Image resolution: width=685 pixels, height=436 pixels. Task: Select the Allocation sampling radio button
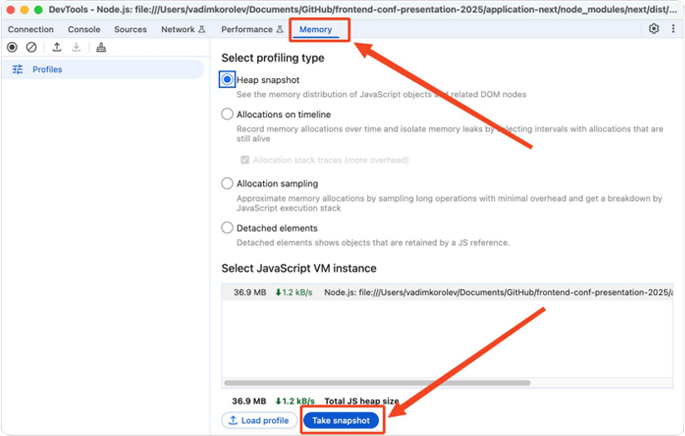(x=228, y=184)
